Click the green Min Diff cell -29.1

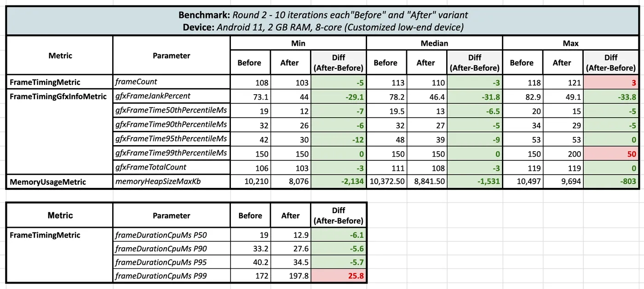pos(339,96)
